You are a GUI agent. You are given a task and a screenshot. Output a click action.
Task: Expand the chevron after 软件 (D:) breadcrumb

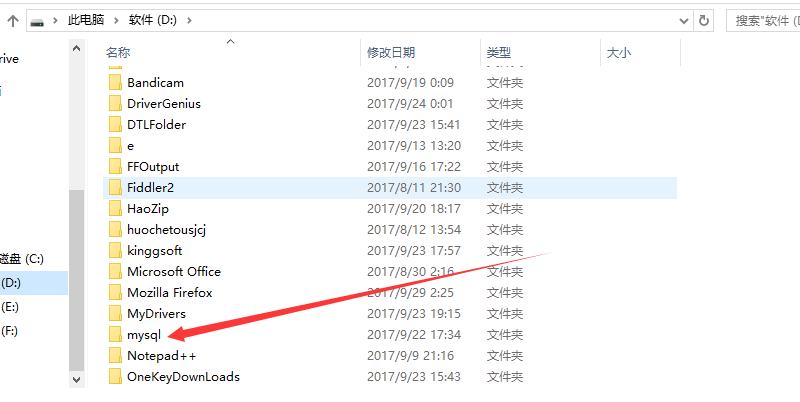[190, 20]
